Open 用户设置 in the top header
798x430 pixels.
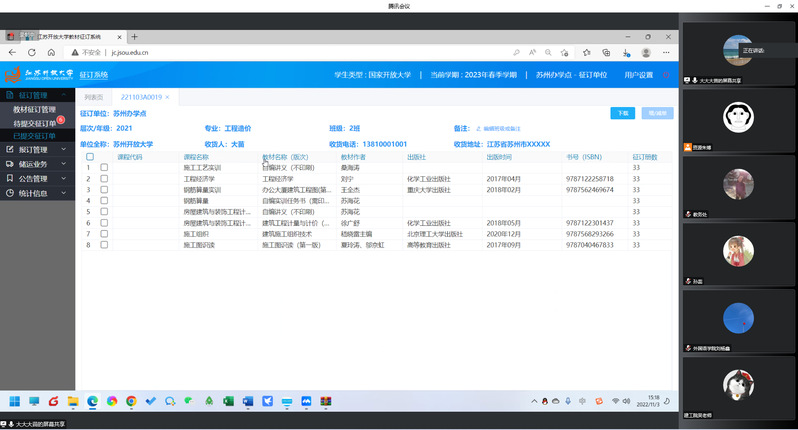pos(638,75)
